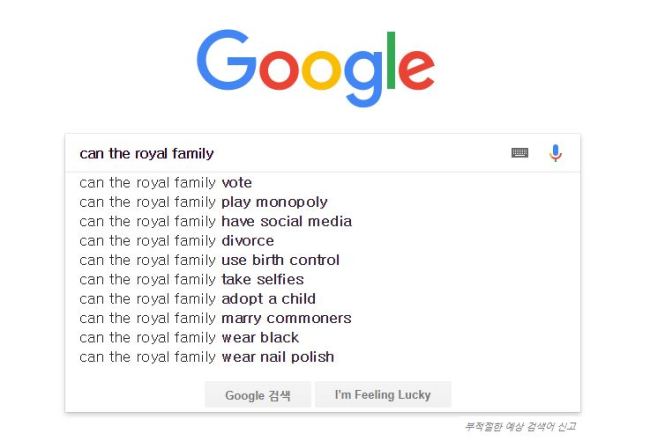The height and width of the screenshot is (441, 650).
Task: Choose the 'wear nail polish' suggestion
Action: point(323,357)
